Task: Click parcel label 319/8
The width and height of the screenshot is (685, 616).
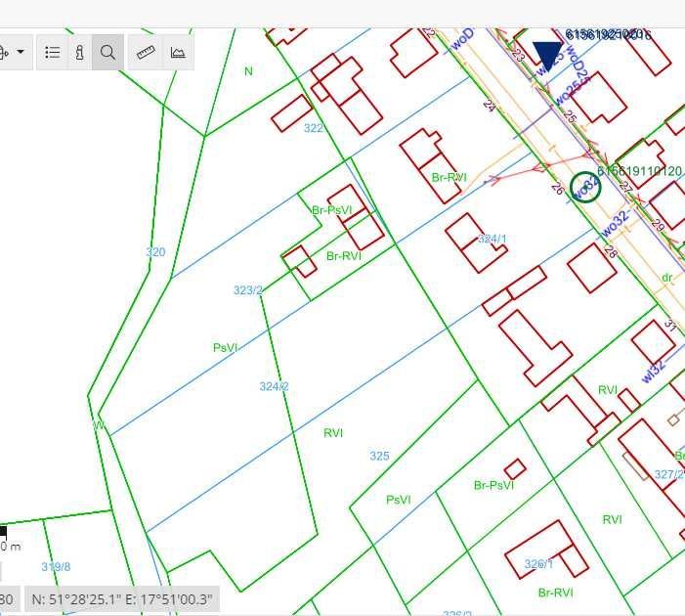Action: point(56,566)
